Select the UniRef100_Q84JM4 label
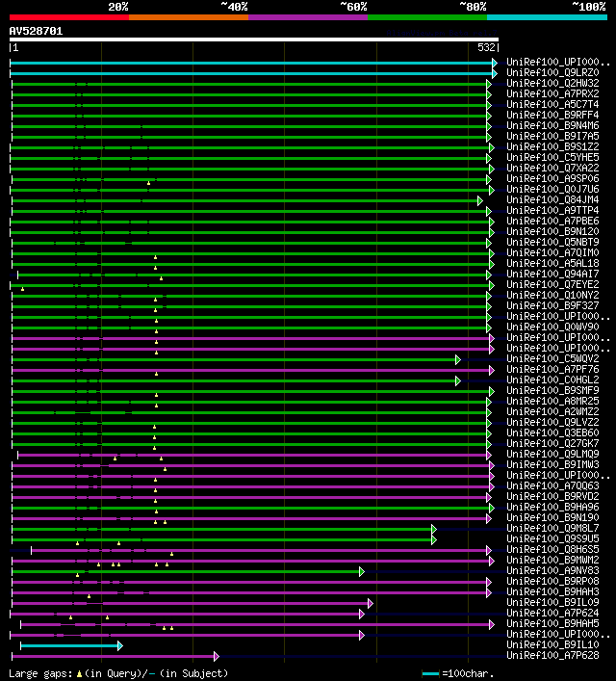Screen dimensions: 616x681 tap(552, 199)
